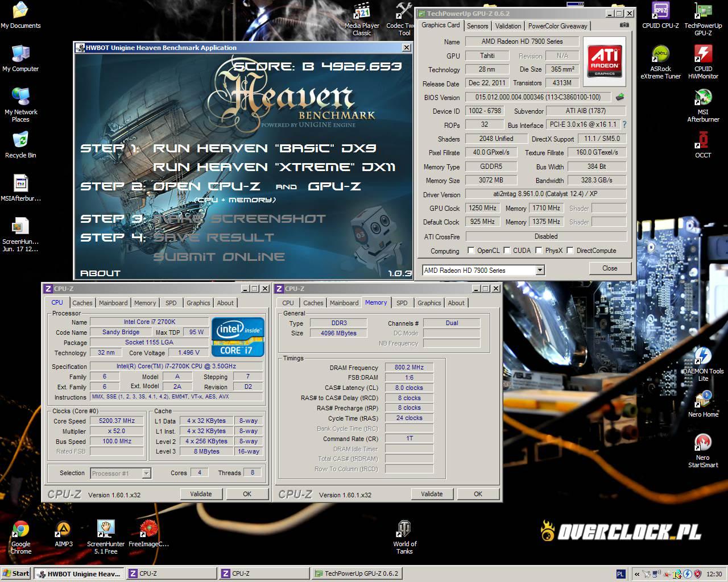
Task: Click Intel Core i7 logo in CPU-Z
Action: tap(238, 337)
